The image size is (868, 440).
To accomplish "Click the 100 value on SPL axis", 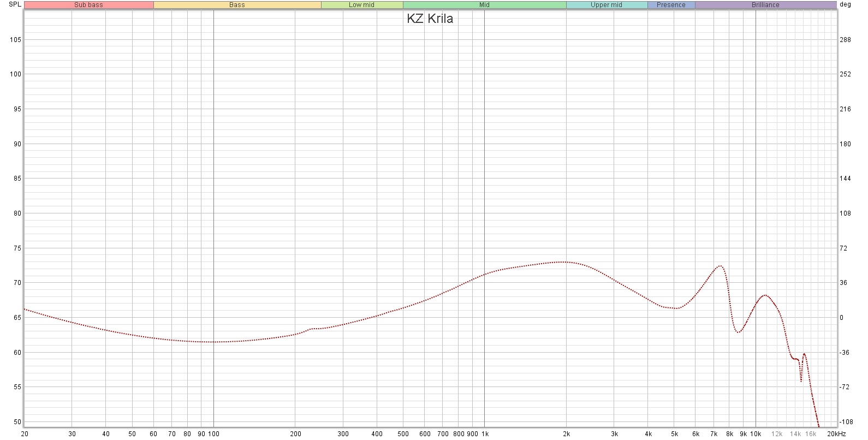I will [15, 74].
